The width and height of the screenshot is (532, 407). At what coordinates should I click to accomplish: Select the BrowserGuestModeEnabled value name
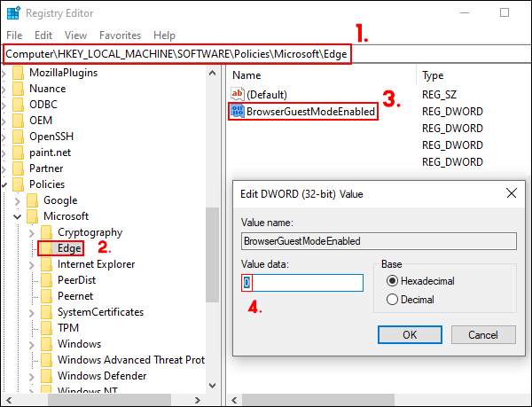click(310, 111)
